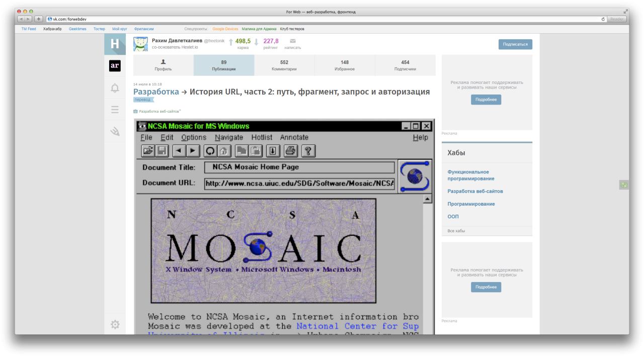The image size is (644, 356).
Task: Click the envelope 'написать' message icon
Action: (293, 41)
